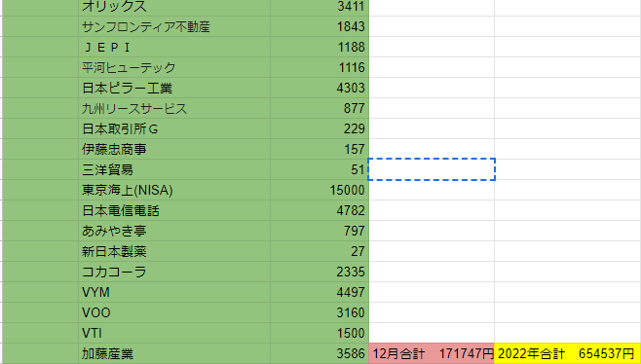
Task: Click the value 27 cell
Action: coord(320,251)
